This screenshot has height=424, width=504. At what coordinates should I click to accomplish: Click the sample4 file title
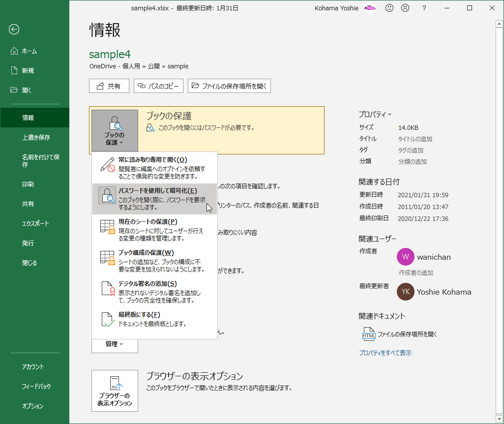pyautogui.click(x=110, y=54)
